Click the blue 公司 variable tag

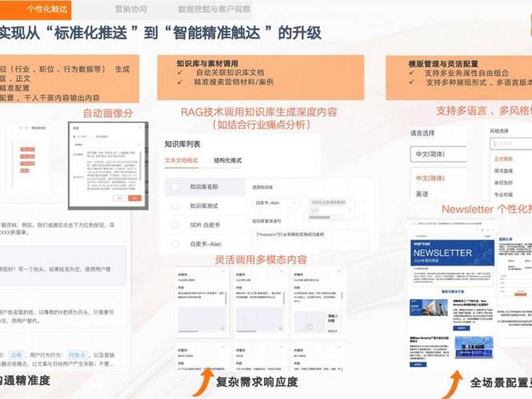pos(16,355)
